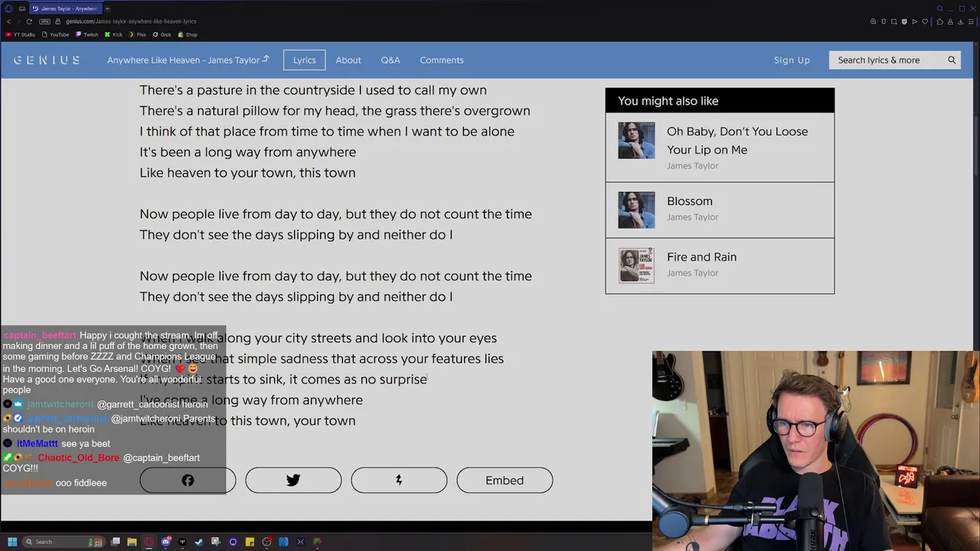The image size is (980, 551).
Task: Open the Kick bookmark
Action: coord(113,34)
